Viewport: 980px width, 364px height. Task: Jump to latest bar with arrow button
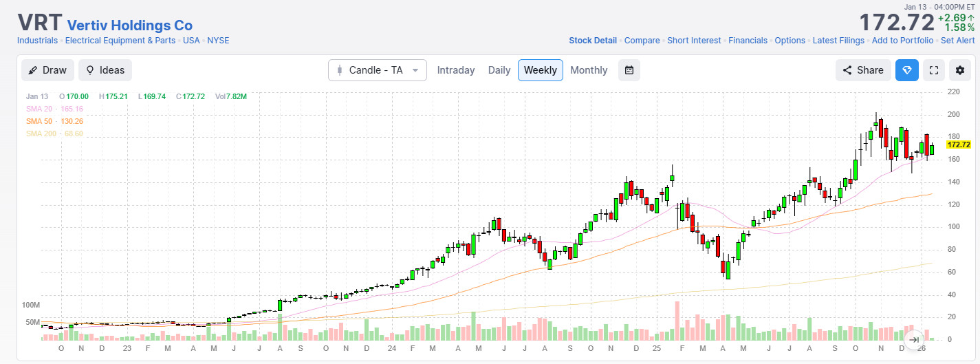click(914, 339)
